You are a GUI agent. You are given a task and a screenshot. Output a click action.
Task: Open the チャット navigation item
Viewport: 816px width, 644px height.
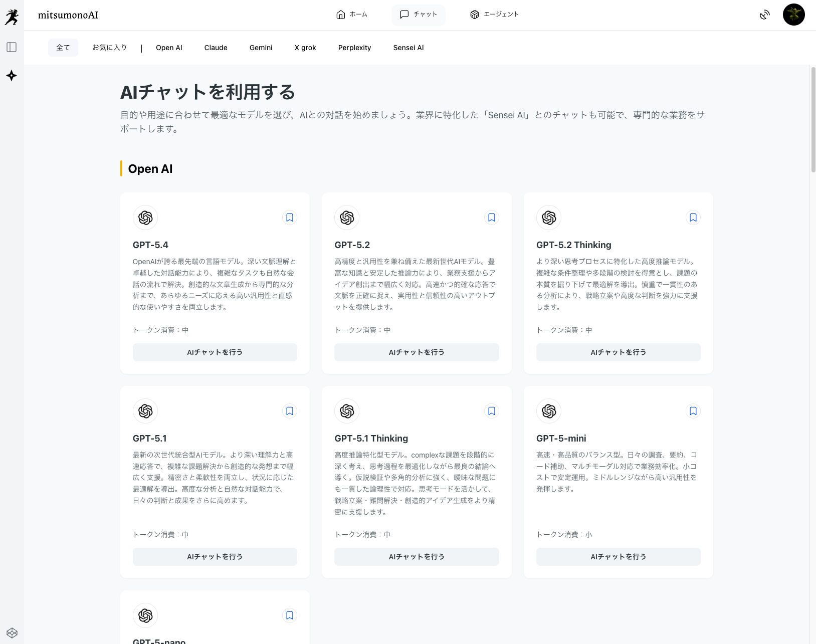pyautogui.click(x=419, y=15)
